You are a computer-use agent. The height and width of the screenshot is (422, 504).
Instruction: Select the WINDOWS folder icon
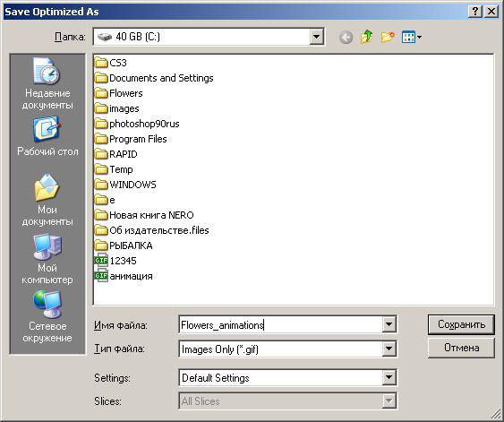coord(101,185)
